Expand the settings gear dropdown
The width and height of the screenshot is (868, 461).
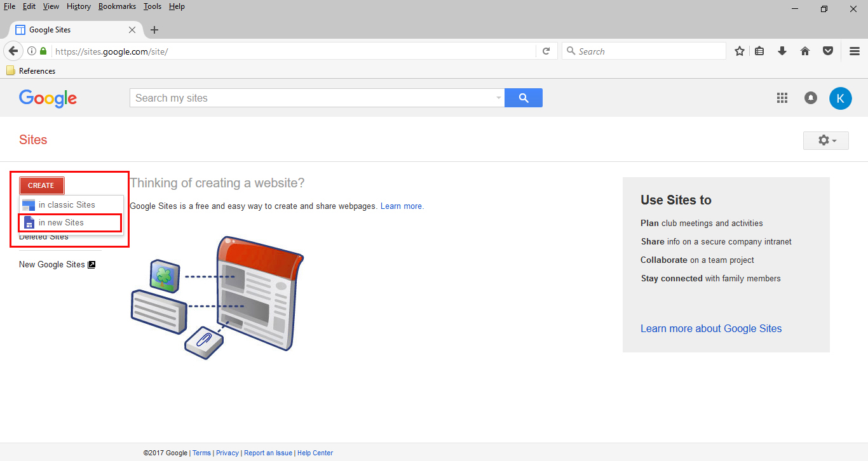click(826, 140)
